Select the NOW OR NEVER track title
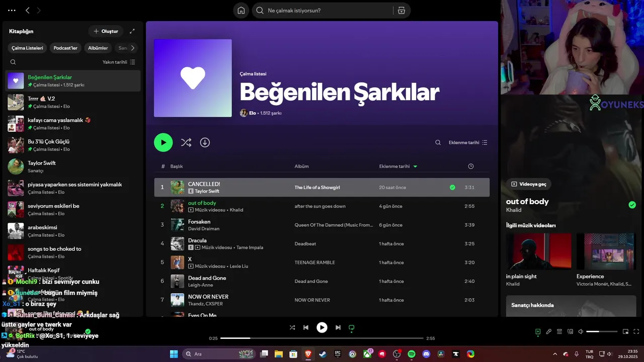This screenshot has height=362, width=644. 208,297
